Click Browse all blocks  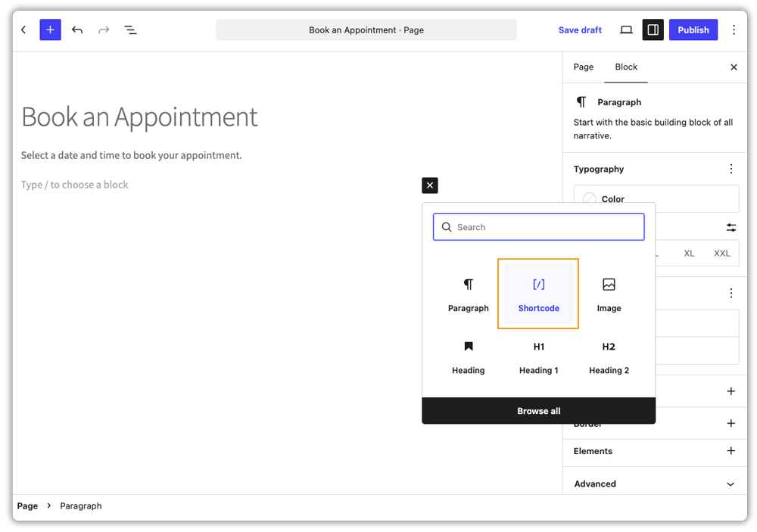[539, 411]
